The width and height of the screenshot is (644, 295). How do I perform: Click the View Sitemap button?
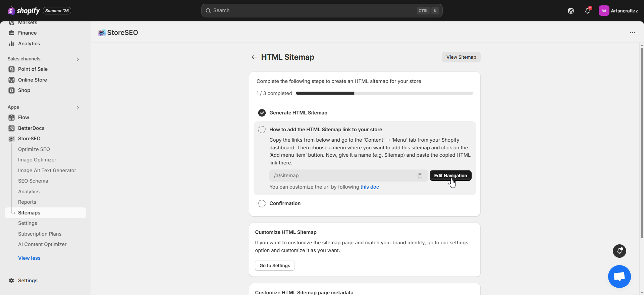461,57
